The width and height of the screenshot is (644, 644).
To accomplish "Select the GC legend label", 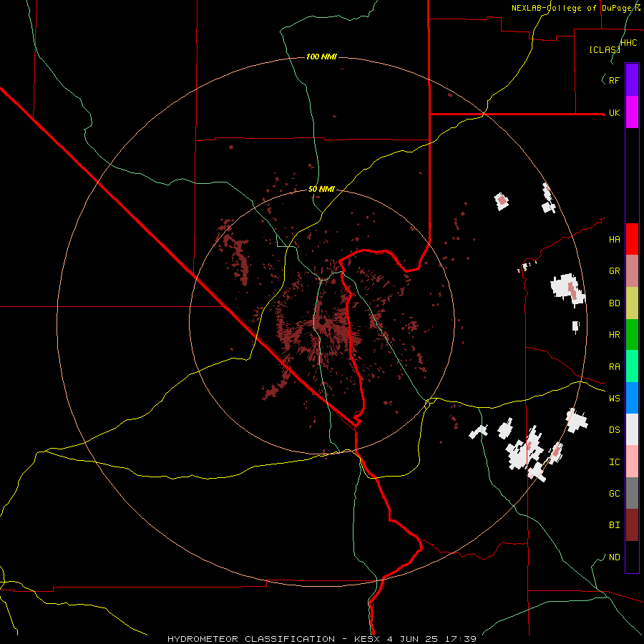I will pyautogui.click(x=614, y=494).
